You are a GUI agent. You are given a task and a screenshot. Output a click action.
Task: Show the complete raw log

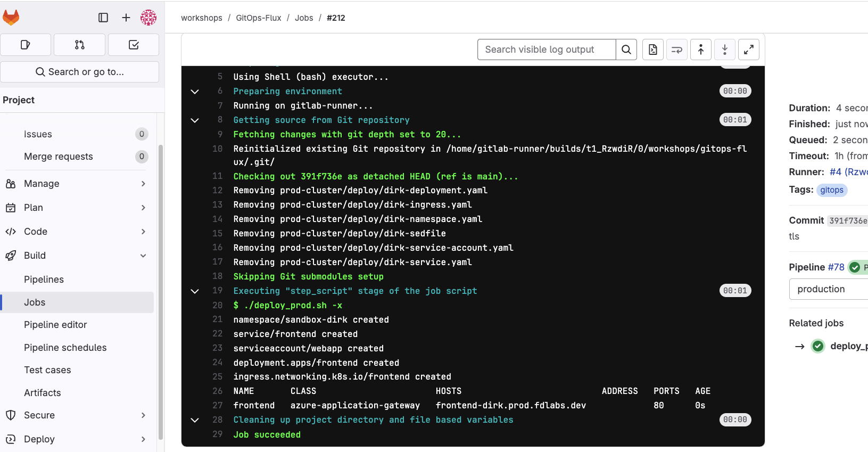pyautogui.click(x=653, y=50)
